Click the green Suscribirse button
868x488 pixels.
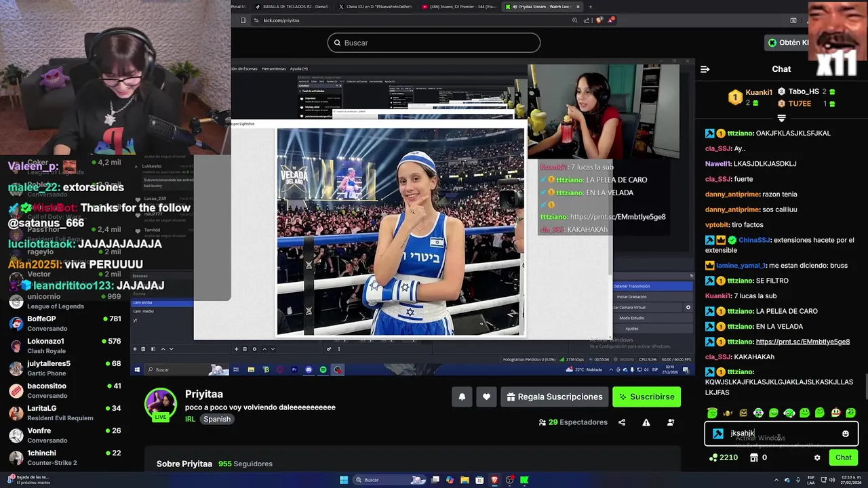coord(646,396)
